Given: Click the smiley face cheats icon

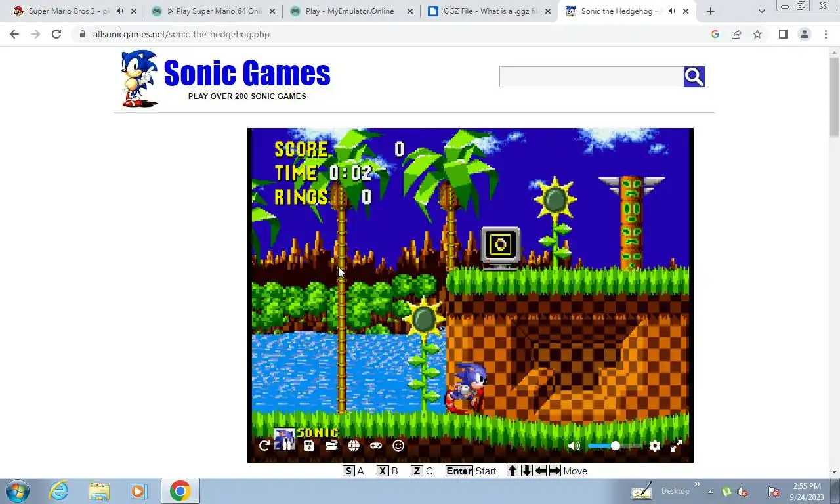Looking at the screenshot, I should click(398, 446).
